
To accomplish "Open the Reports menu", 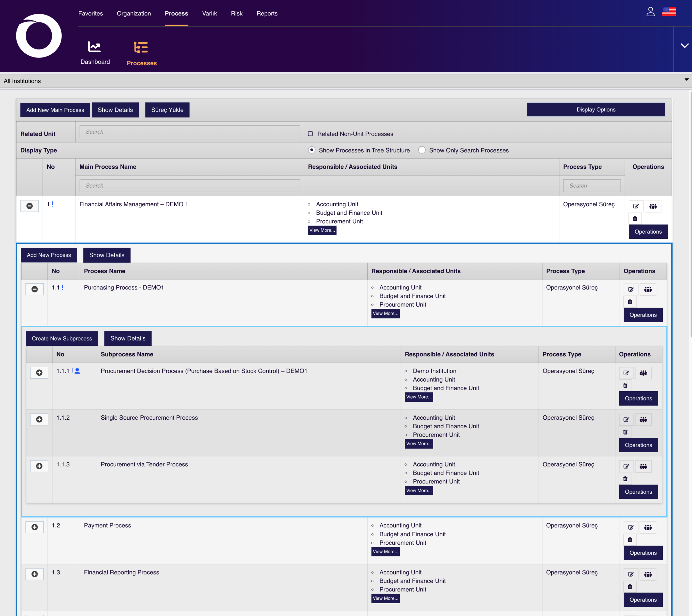I will (267, 14).
